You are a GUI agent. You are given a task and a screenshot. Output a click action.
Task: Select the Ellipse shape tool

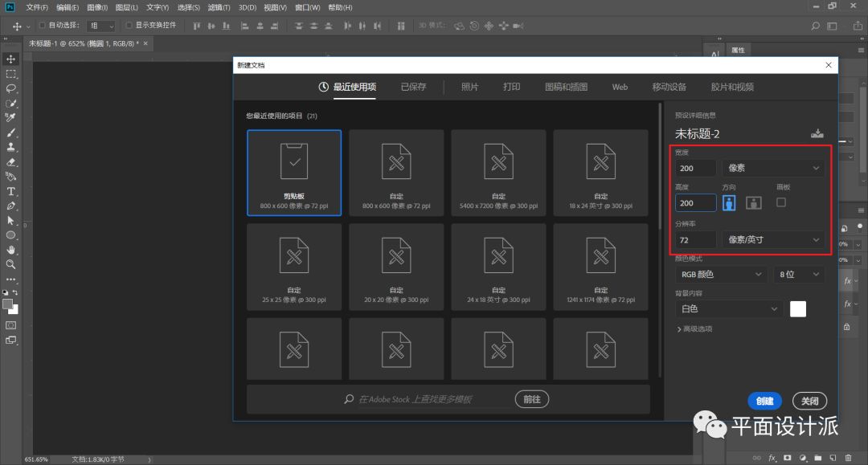point(11,235)
